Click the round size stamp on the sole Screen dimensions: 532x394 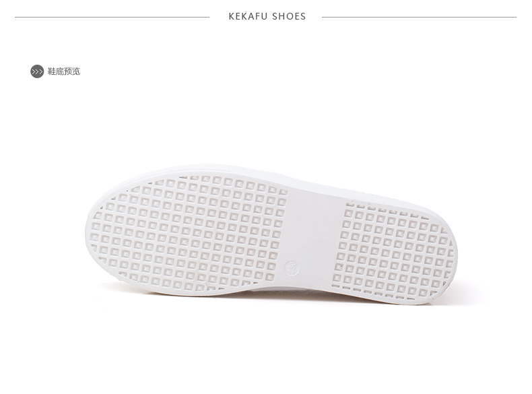(292, 268)
